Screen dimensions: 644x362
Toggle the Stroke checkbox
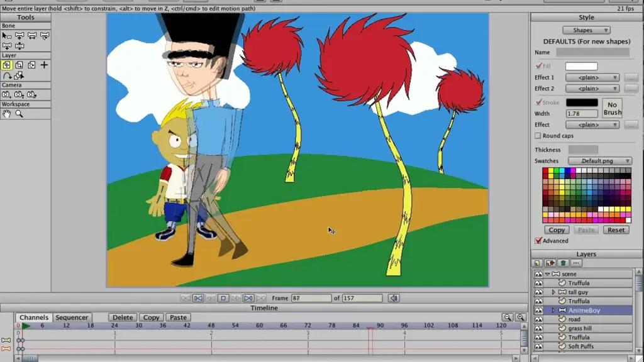[539, 102]
